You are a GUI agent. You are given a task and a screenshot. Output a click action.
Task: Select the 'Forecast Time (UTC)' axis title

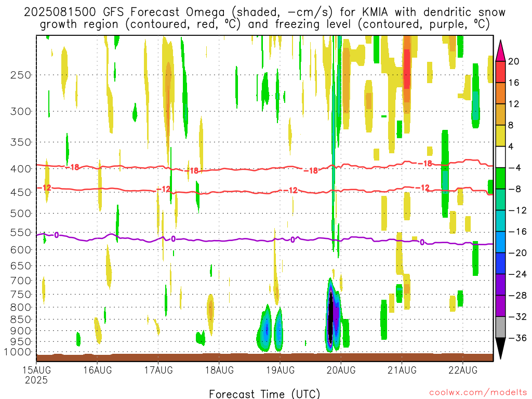(x=264, y=394)
